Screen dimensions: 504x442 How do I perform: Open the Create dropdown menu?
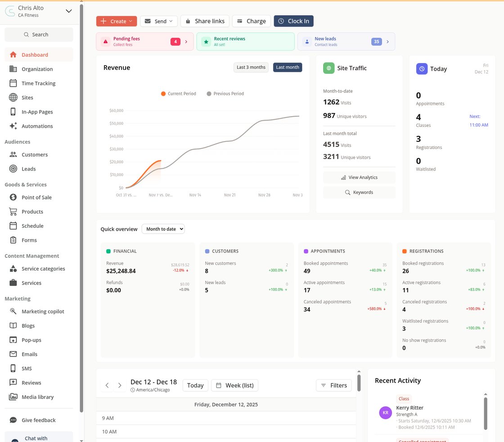click(x=117, y=21)
